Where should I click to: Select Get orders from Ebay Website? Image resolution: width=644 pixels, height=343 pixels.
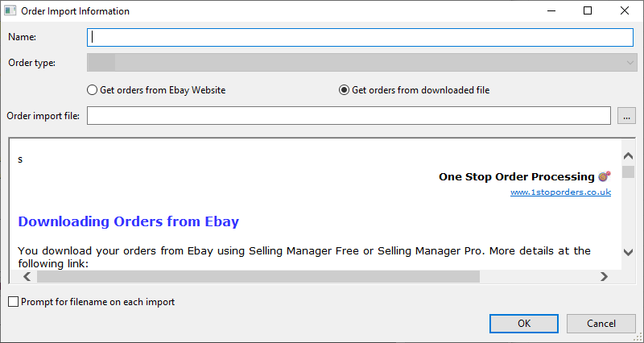[x=156, y=90]
